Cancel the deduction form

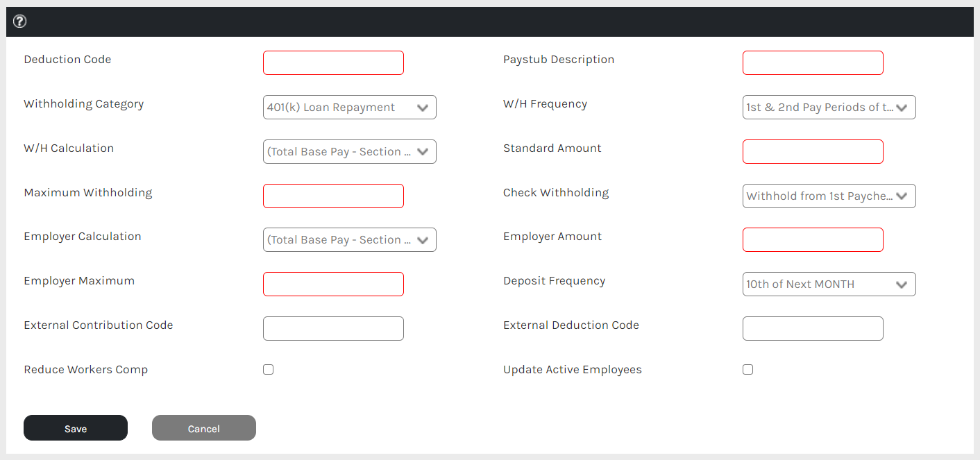pyautogui.click(x=204, y=428)
